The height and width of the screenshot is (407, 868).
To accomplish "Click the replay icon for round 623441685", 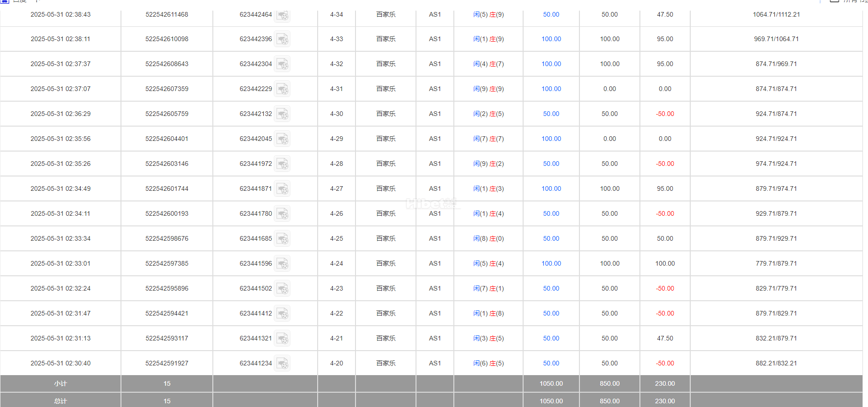I will 283,239.
